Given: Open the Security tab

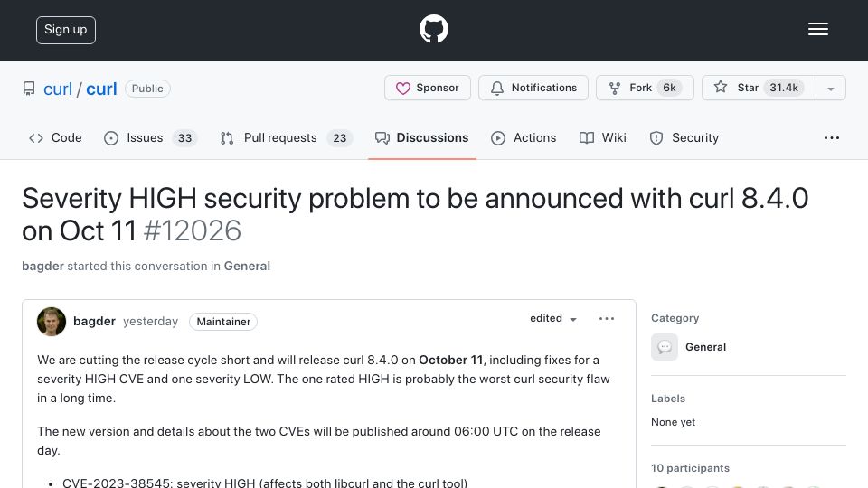Looking at the screenshot, I should click(x=684, y=137).
